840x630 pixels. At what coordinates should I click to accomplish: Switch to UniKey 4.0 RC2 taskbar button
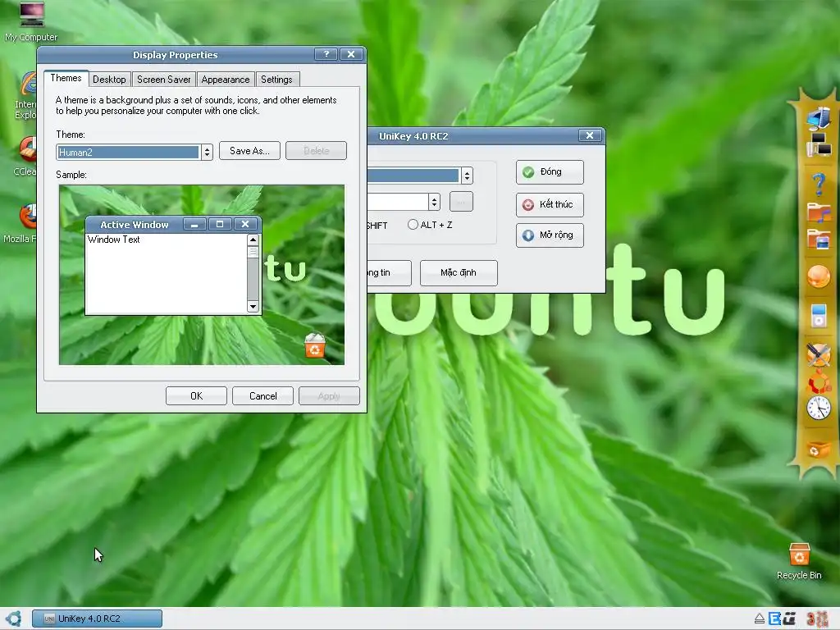(97, 619)
